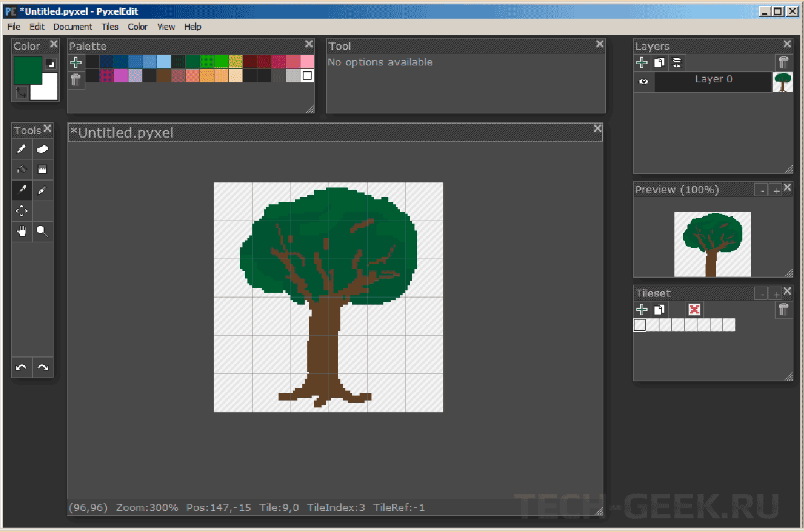Select the Pencil tool in Tools panel
Image resolution: width=804 pixels, height=532 pixels.
[x=22, y=149]
